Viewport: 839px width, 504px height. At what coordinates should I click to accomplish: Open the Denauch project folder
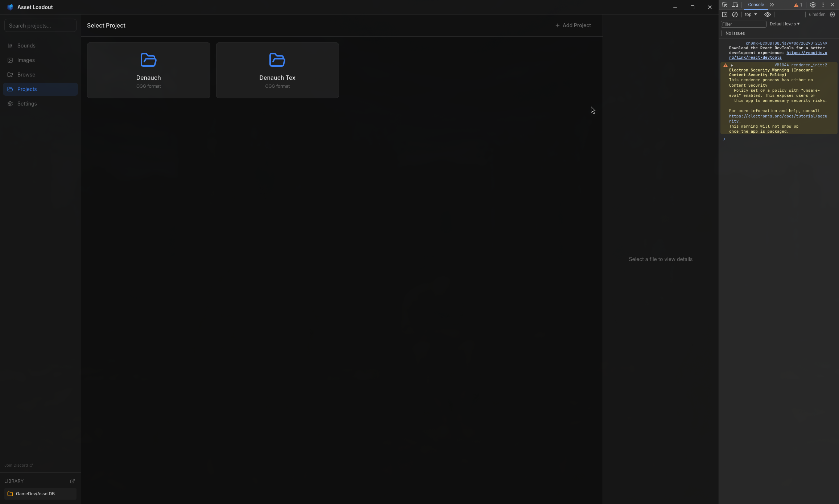pos(148,70)
